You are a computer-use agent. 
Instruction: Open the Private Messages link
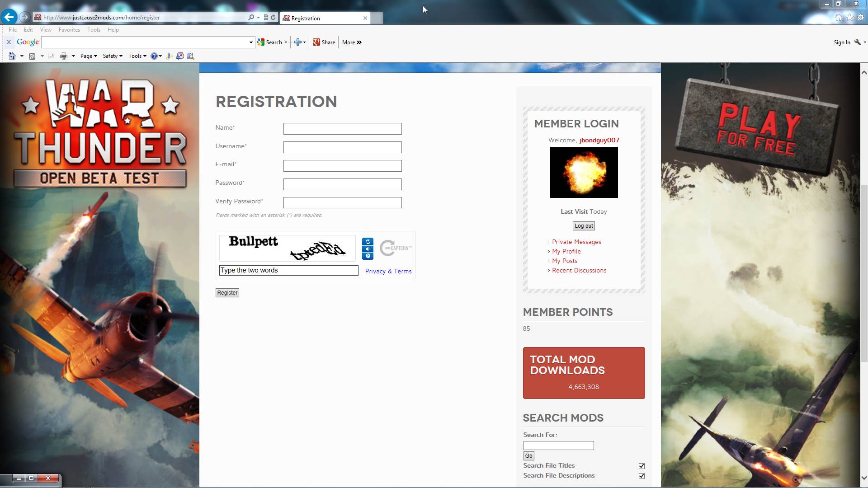(x=576, y=242)
